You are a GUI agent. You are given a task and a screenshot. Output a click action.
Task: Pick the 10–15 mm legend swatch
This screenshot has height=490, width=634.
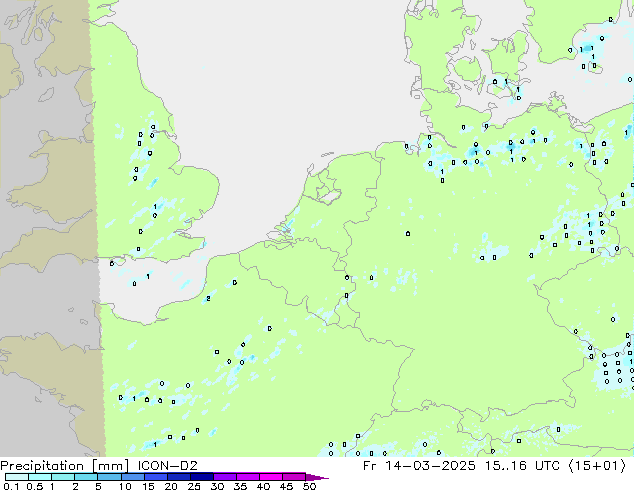click(132, 477)
